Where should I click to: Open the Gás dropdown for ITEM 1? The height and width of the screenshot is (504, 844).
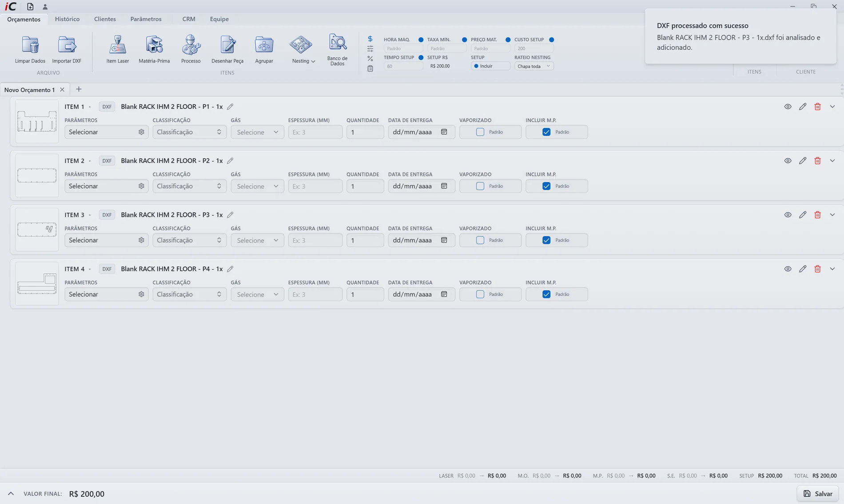coord(257,132)
